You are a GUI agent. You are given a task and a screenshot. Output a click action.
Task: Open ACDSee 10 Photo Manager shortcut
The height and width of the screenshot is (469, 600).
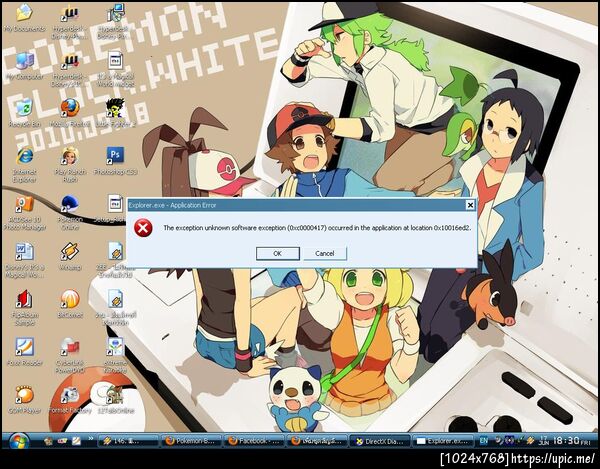24,213
